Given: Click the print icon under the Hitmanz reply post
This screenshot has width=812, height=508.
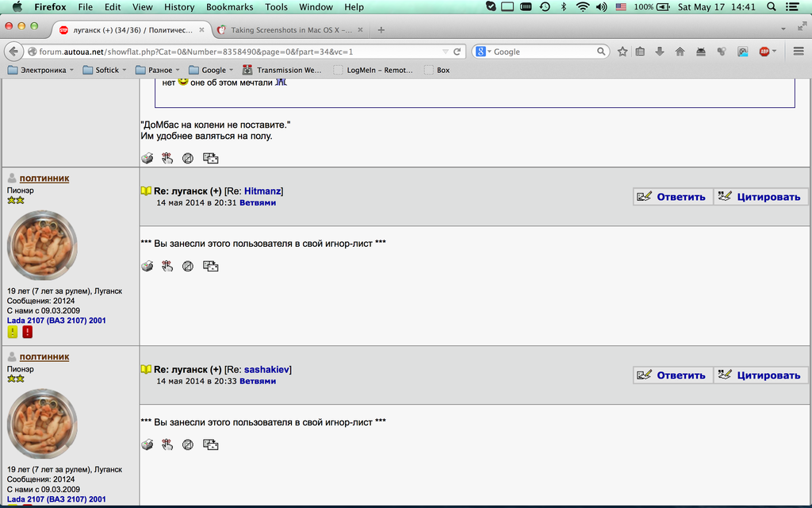Looking at the screenshot, I should [x=147, y=267].
